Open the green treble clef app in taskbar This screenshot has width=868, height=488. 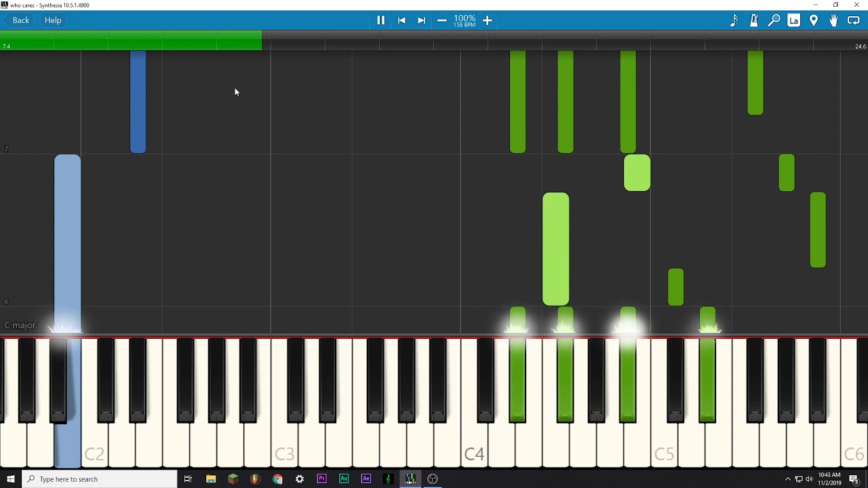[x=388, y=479]
